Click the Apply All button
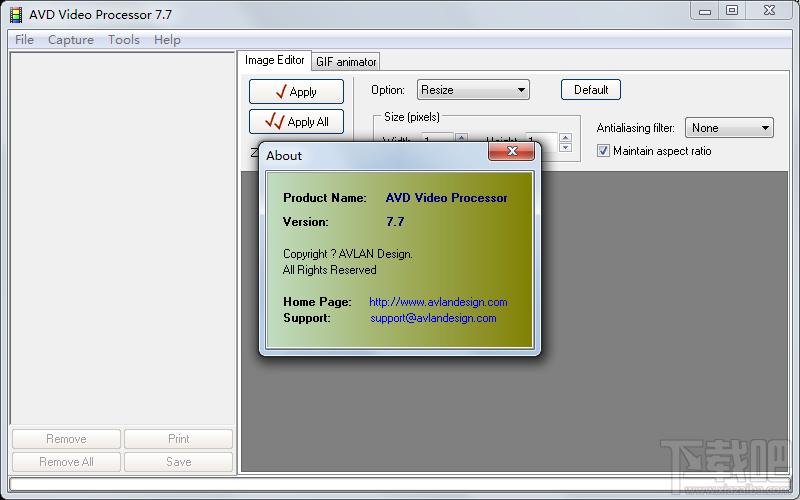 point(296,121)
